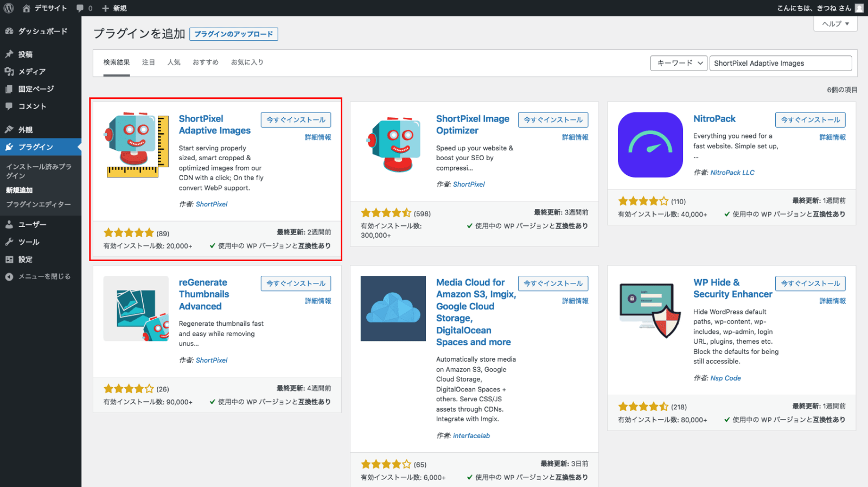
Task: Click the ShortPixel Adaptive Images robot thumbnail
Action: pyautogui.click(x=136, y=145)
